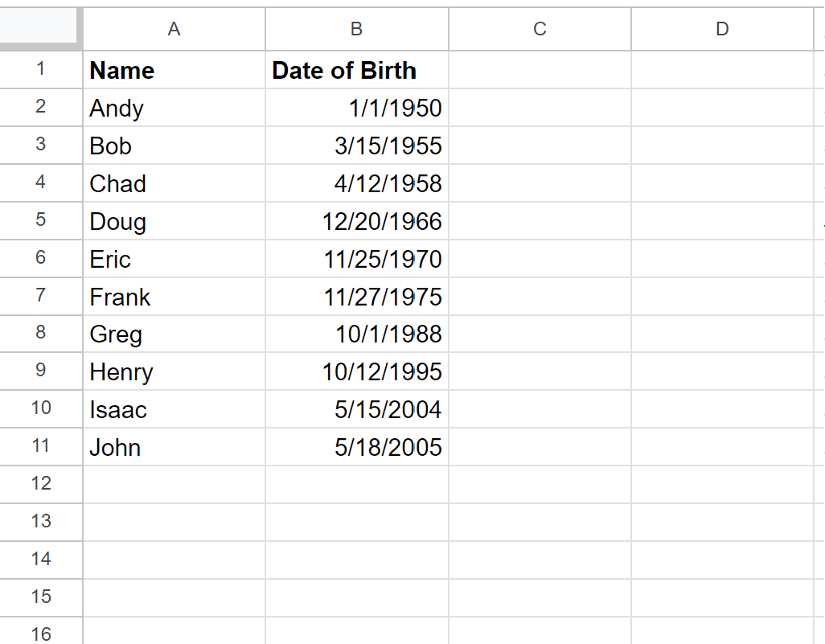Select column C header
This screenshot has width=825, height=644.
pyautogui.click(x=540, y=29)
